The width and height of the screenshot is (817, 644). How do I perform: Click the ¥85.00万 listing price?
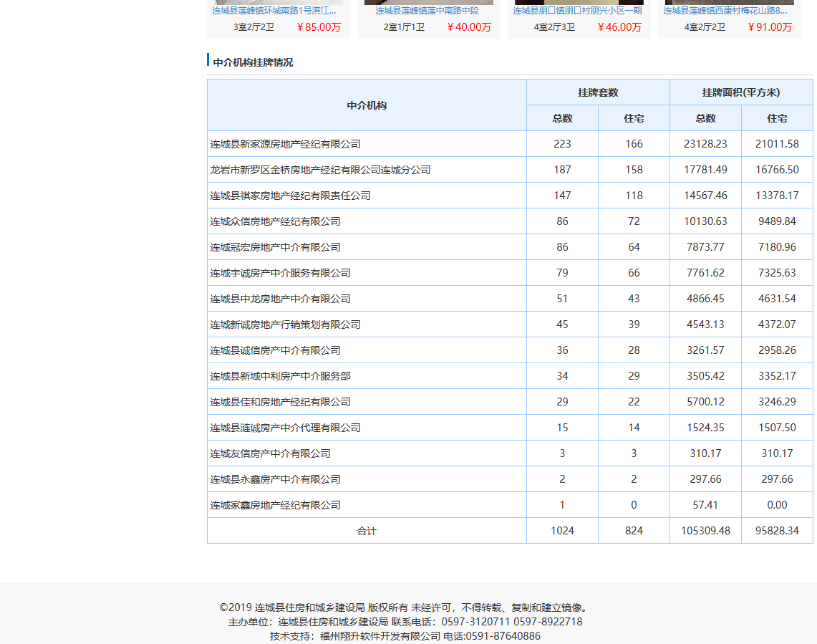pyautogui.click(x=319, y=27)
